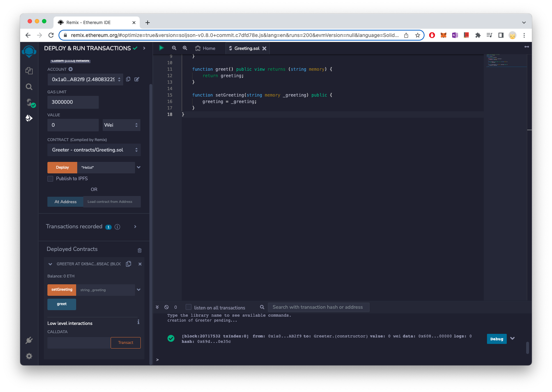The height and width of the screenshot is (392, 552).
Task: Click the terminal search magnifier icon
Action: pos(262,307)
